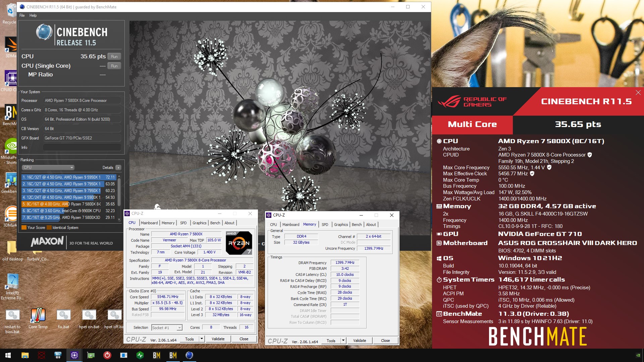Viewport: 644px width, 362px height.
Task: Open the orange 3DMark desktop shortcut near the top
Action: click(x=11, y=47)
